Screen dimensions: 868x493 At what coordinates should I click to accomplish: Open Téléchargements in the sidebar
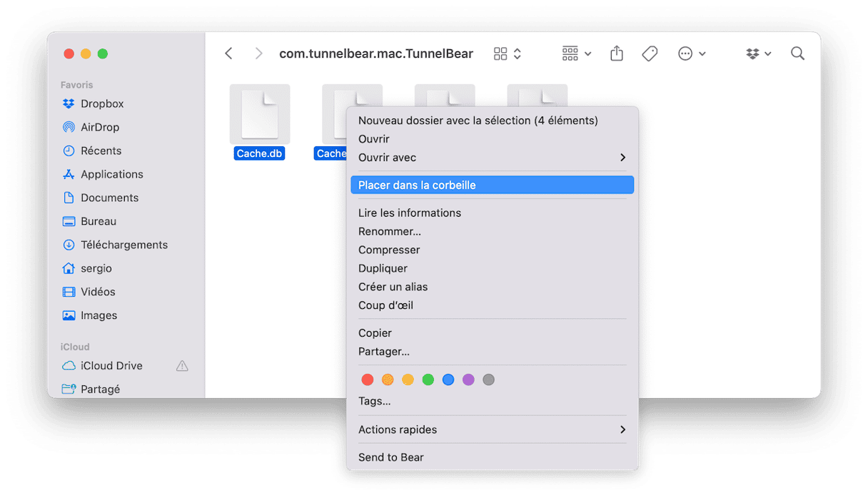(123, 245)
